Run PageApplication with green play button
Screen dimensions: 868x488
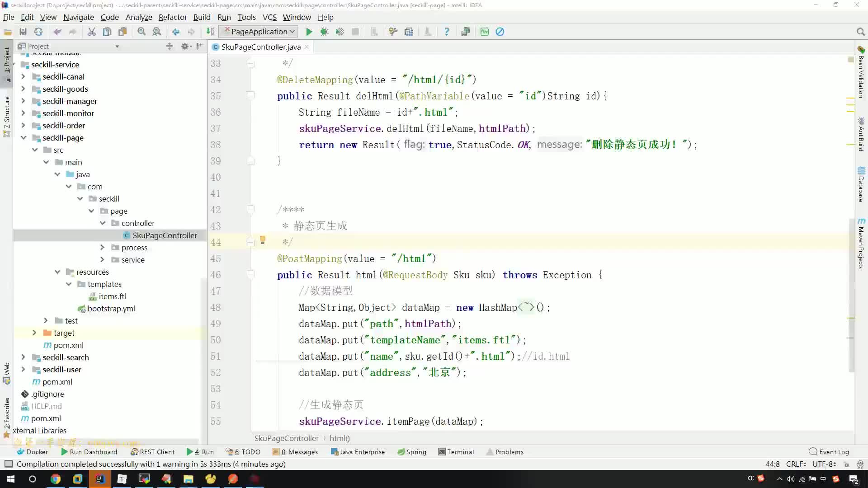tap(309, 32)
